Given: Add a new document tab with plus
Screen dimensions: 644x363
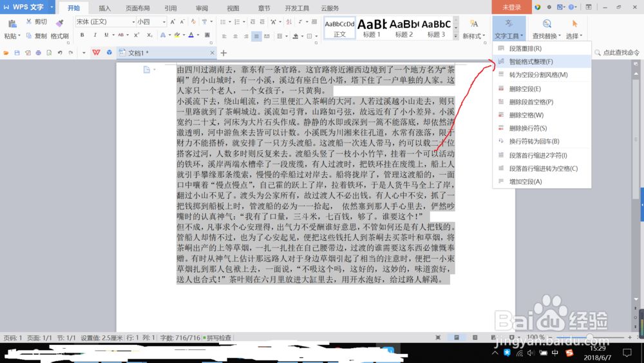Looking at the screenshot, I should [x=224, y=53].
